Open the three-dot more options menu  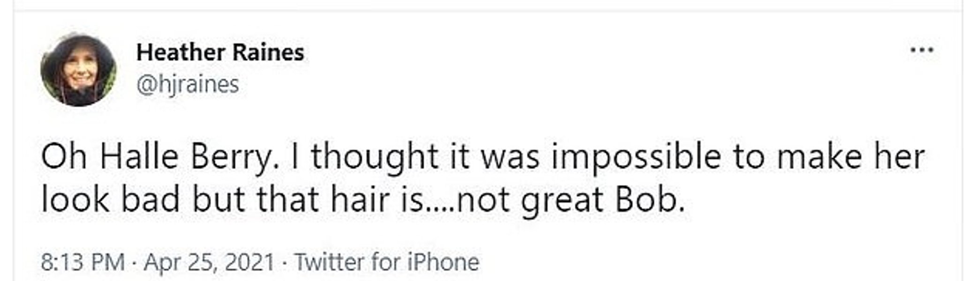(x=921, y=50)
